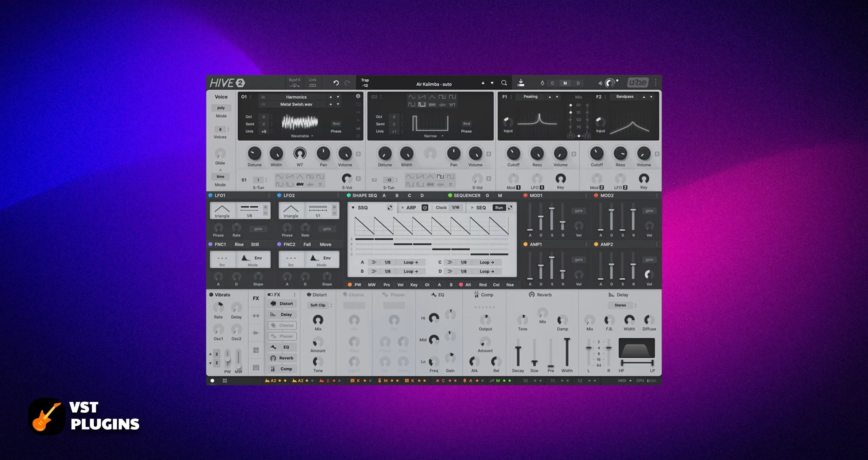
Task: Open the grid matrix icon in FX column
Action: tap(256, 350)
